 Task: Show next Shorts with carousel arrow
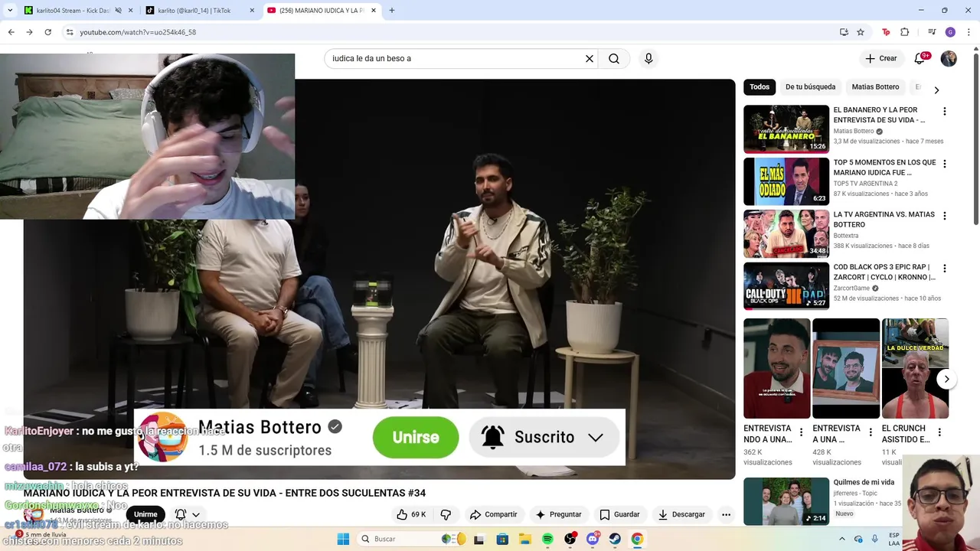tap(947, 380)
